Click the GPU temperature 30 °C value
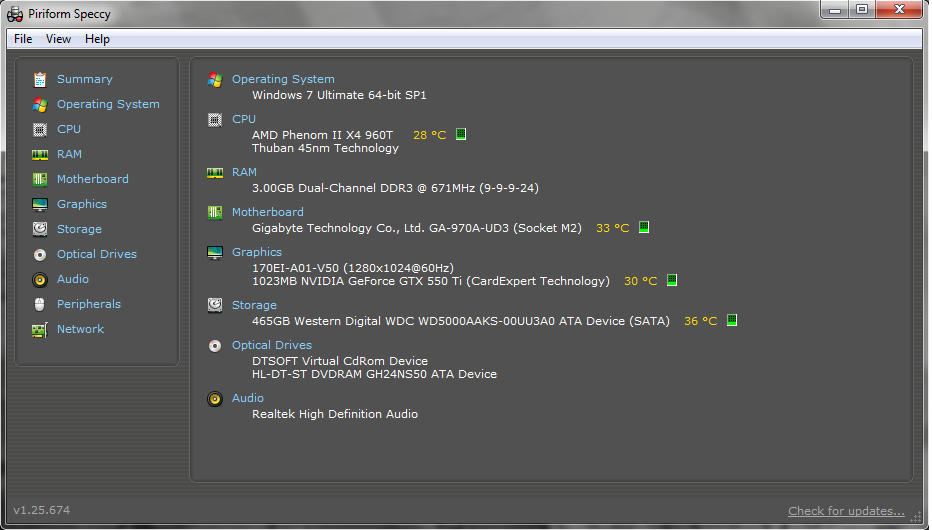The image size is (932, 530). point(641,281)
